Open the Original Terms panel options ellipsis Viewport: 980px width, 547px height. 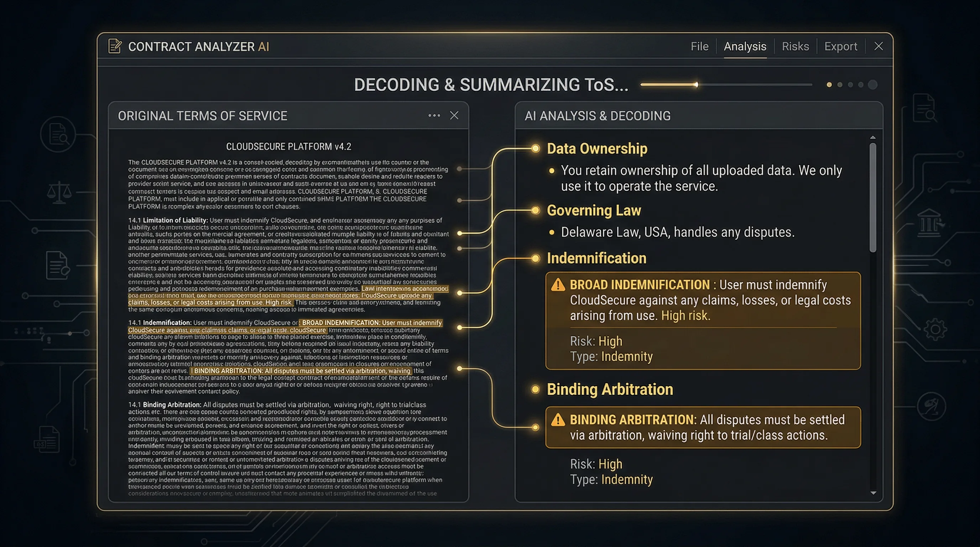coord(434,115)
